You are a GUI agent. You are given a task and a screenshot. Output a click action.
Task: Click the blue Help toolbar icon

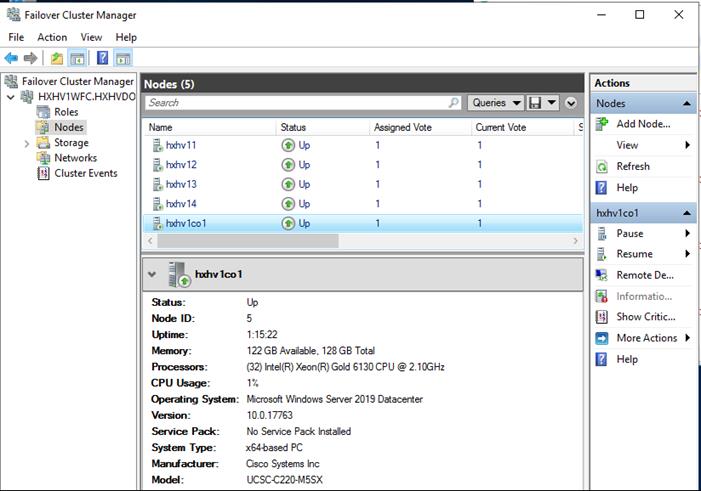[102, 58]
